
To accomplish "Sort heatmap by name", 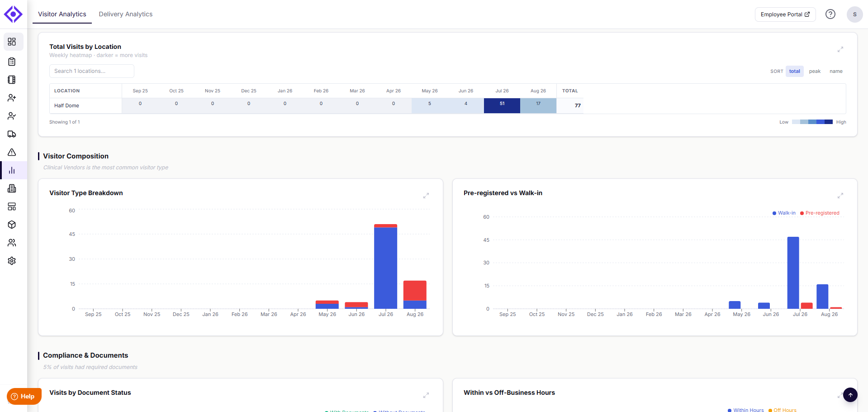I will pos(836,71).
